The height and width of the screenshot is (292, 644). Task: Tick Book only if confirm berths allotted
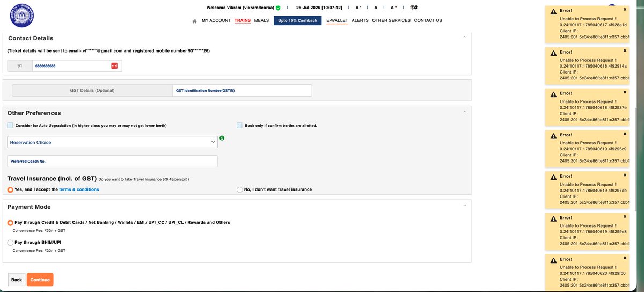point(240,126)
